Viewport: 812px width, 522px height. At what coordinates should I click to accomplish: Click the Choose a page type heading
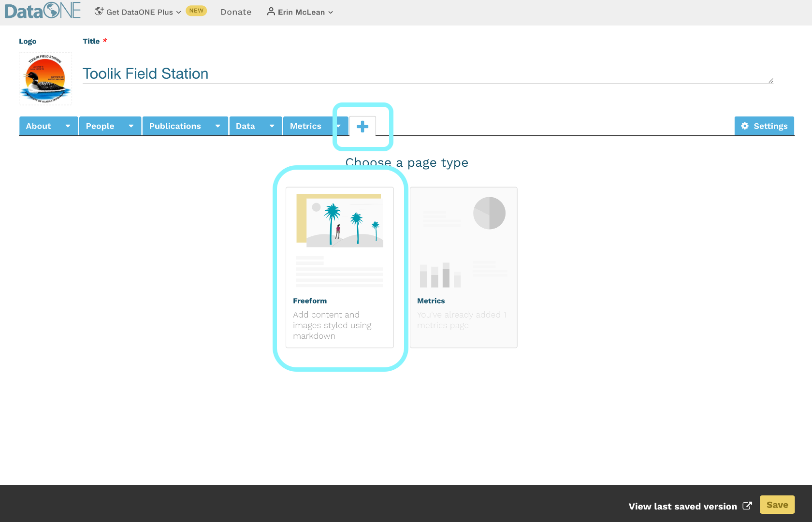click(407, 163)
